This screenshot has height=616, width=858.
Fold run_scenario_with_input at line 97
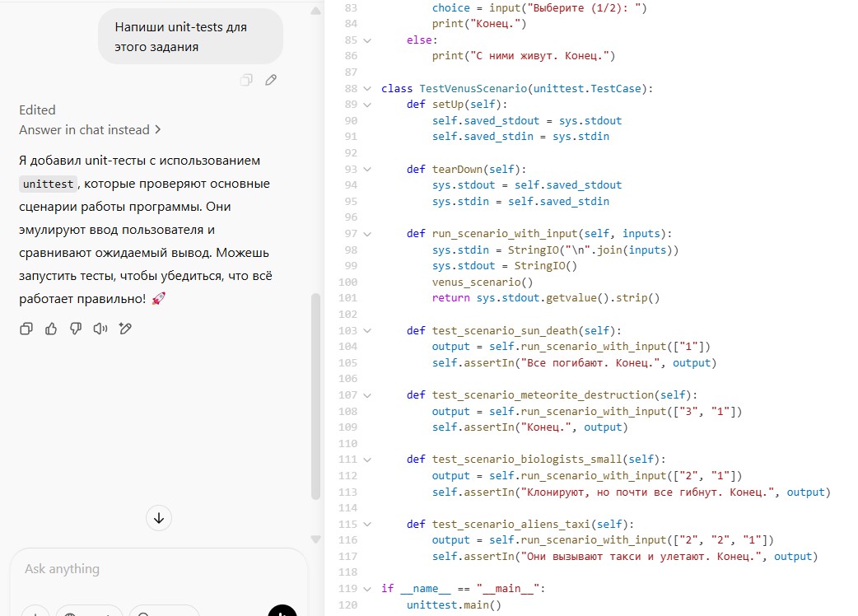(368, 234)
